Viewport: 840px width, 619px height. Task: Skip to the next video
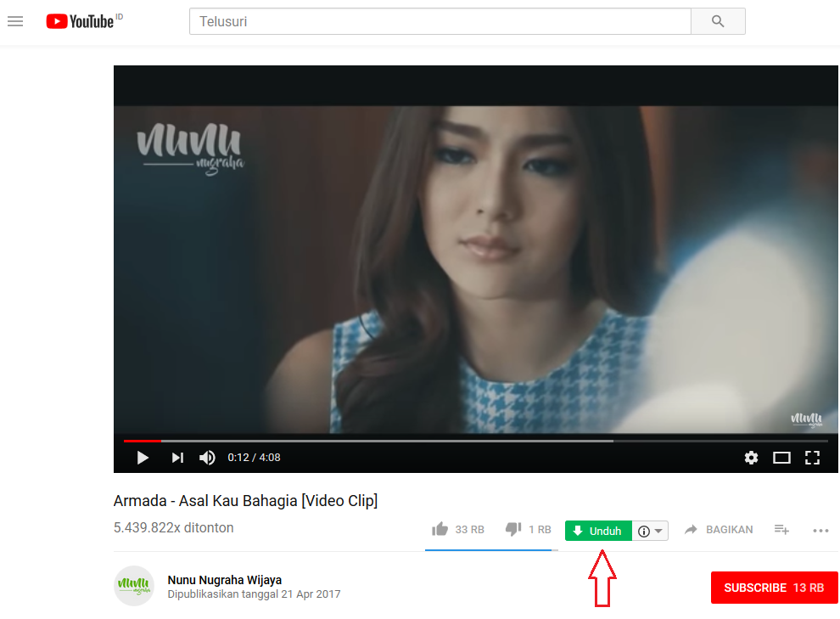point(177,458)
